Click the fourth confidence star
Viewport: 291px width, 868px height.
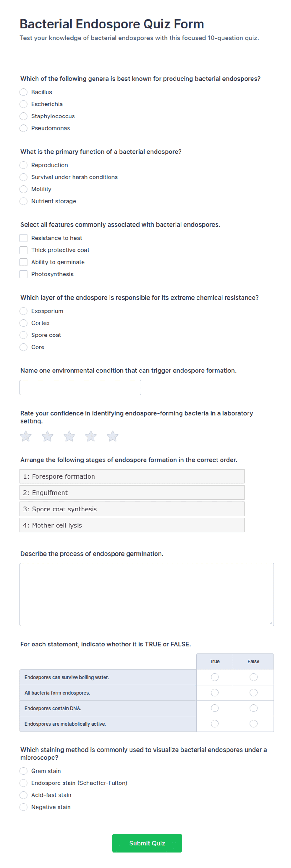91,436
